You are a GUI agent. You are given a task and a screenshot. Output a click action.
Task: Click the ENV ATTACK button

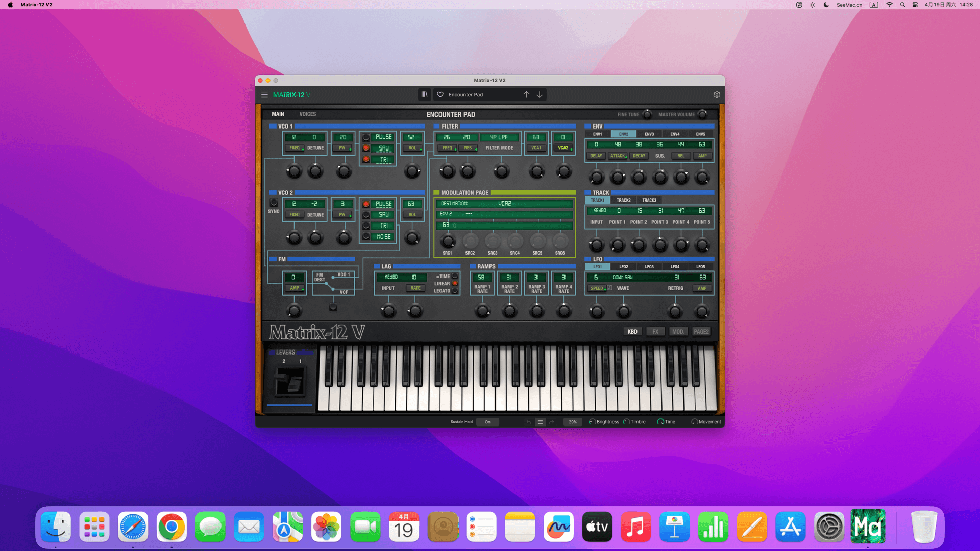tap(618, 156)
